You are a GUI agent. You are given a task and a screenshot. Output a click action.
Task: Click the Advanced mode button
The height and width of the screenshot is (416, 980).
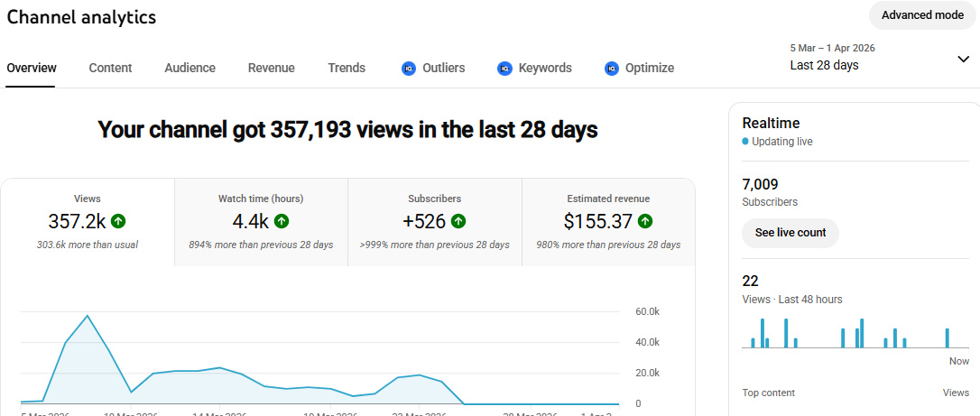(x=922, y=15)
